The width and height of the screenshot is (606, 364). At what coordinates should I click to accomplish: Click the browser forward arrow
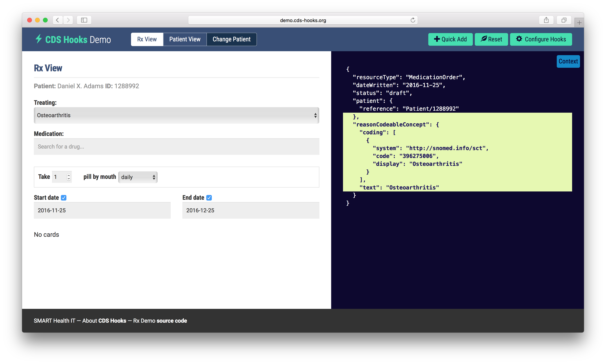click(68, 20)
